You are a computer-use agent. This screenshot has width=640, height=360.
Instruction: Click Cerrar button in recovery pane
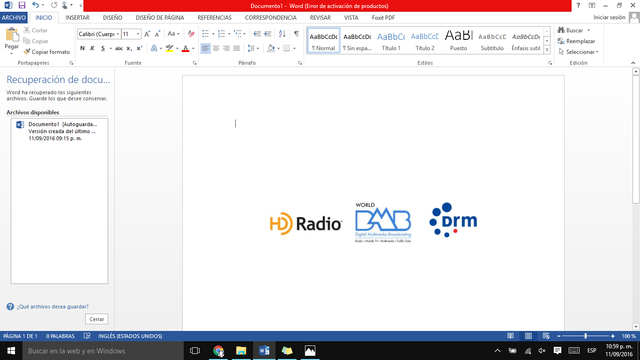point(97,319)
